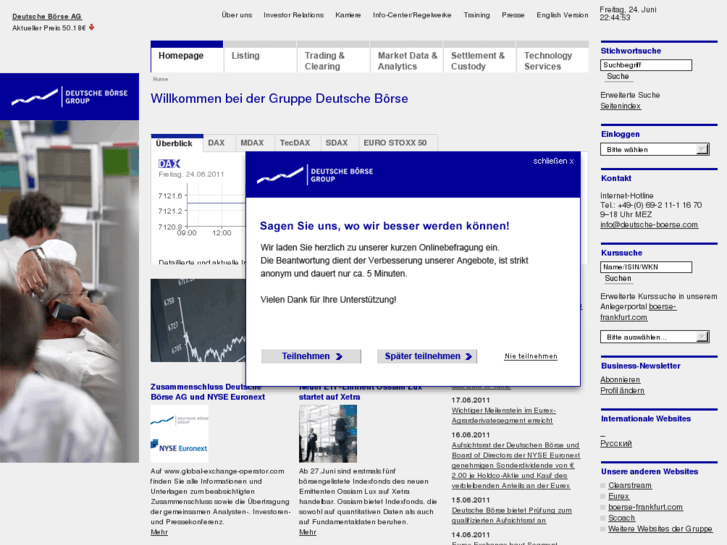Open the Clearstream website link
This screenshot has height=545, width=727.
pyautogui.click(x=630, y=485)
